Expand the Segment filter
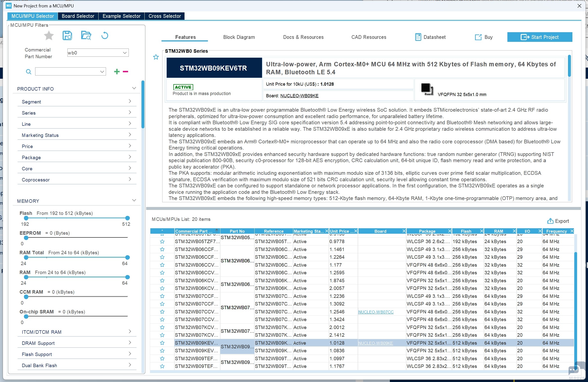Image resolution: width=588 pixels, height=382 pixels. 130,101
